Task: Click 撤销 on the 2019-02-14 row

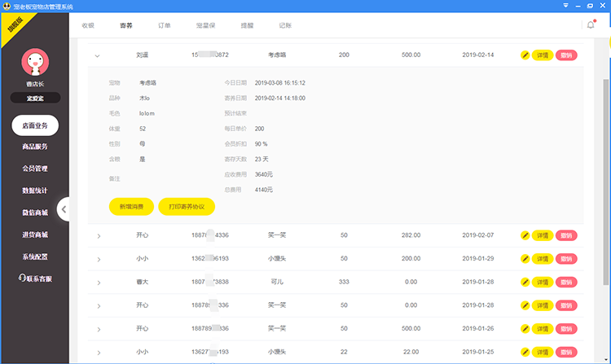Action: coord(566,55)
